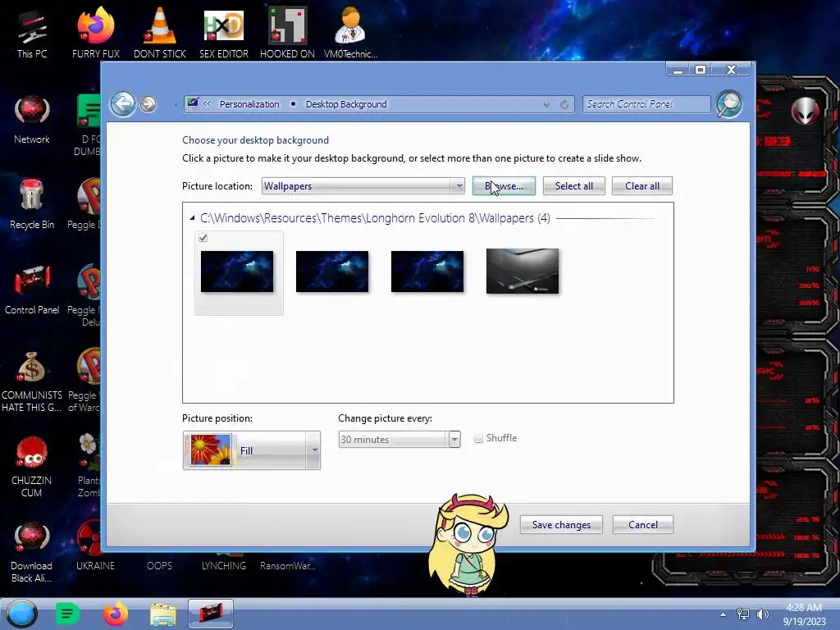Launch Firefox from the taskbar

click(115, 614)
